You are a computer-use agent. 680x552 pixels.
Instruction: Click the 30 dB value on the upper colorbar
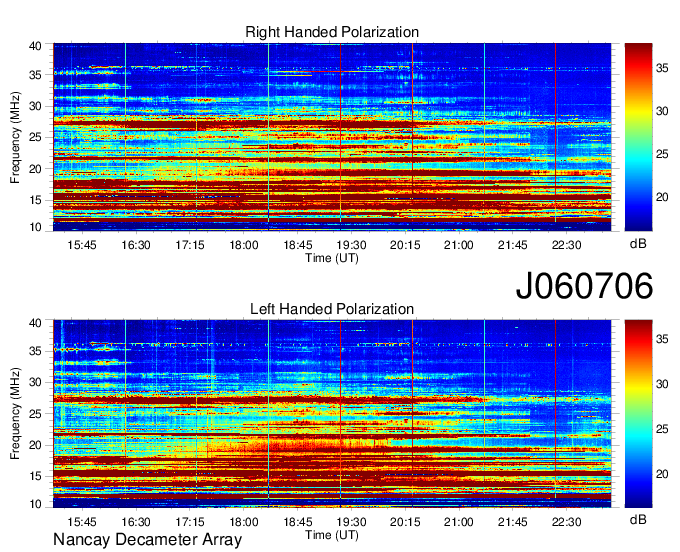(662, 111)
